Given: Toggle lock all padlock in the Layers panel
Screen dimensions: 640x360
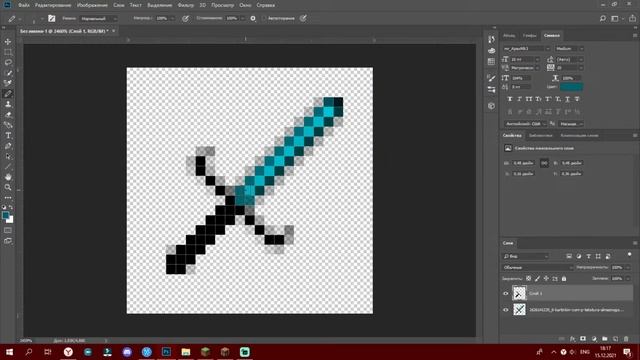Looking at the screenshot, I should tap(564, 278).
